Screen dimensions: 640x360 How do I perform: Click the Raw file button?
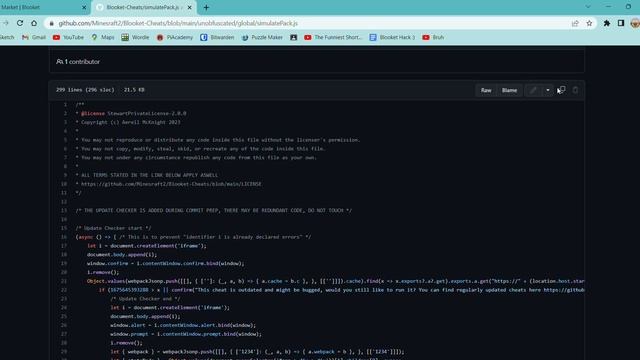486,90
